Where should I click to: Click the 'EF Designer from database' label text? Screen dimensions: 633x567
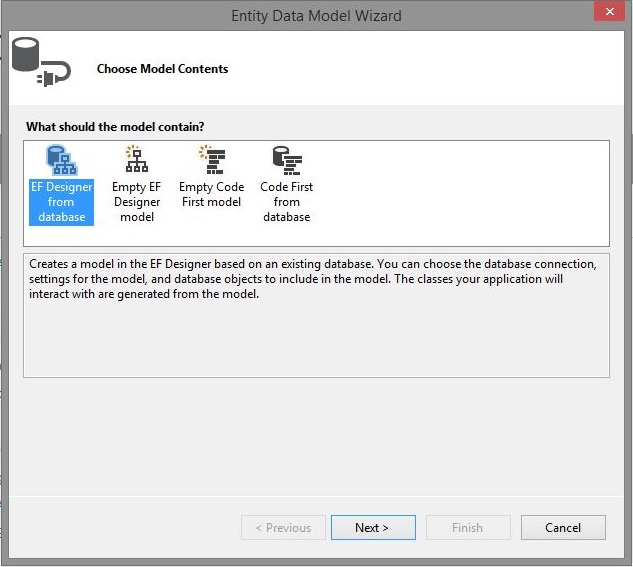tap(61, 202)
